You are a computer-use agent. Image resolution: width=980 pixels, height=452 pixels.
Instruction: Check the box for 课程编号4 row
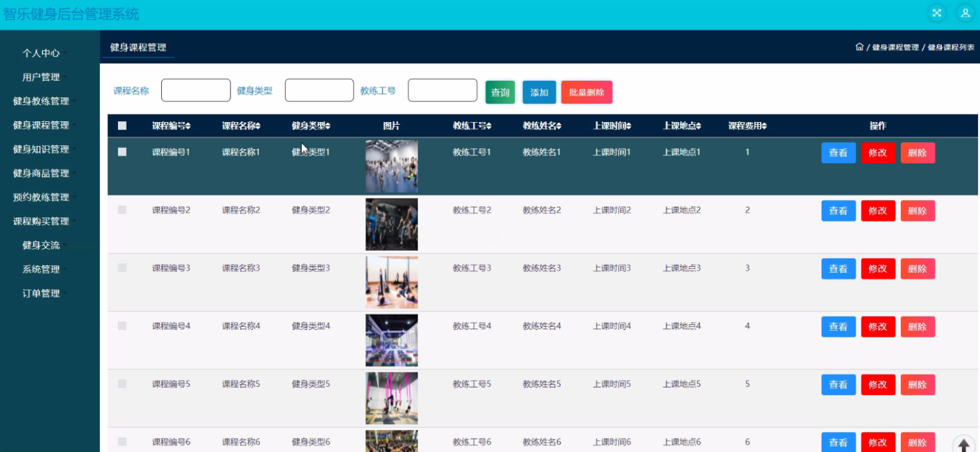122,325
